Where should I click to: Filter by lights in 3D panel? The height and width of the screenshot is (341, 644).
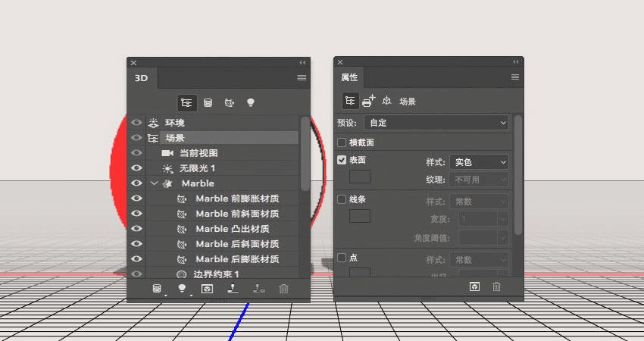pyautogui.click(x=251, y=103)
